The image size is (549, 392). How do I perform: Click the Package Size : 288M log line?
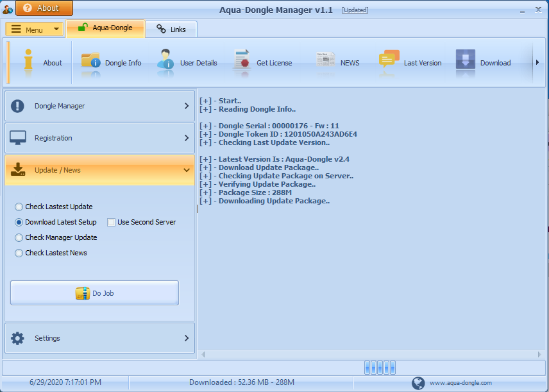246,192
